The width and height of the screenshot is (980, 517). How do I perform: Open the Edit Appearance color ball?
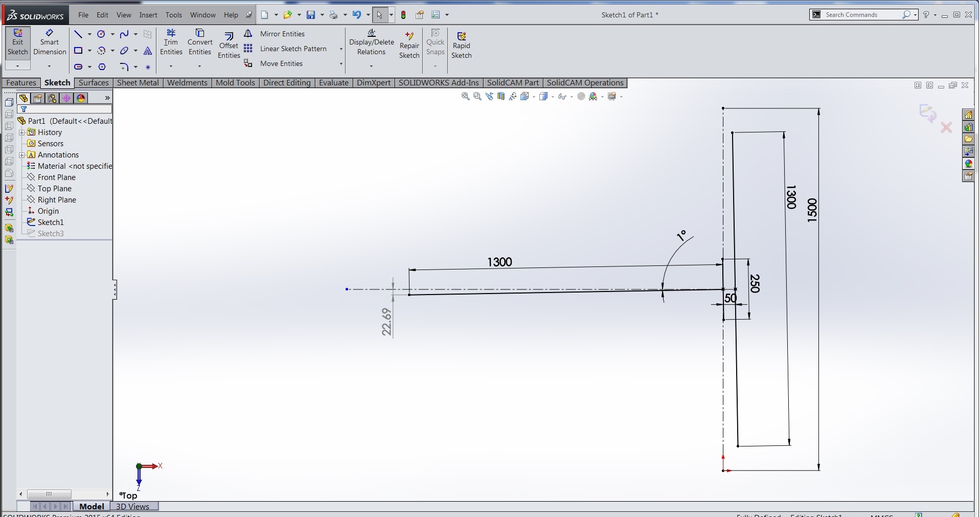tap(581, 97)
